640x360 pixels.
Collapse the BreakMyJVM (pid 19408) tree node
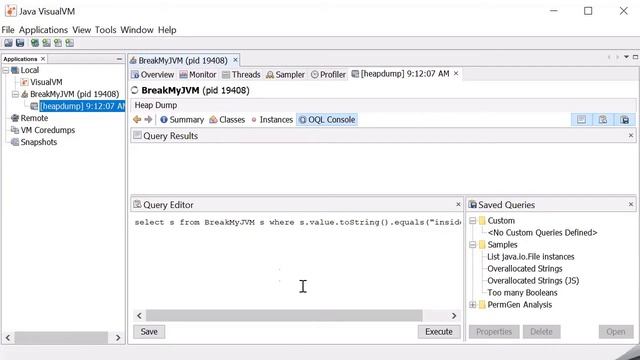pyautogui.click(x=15, y=94)
